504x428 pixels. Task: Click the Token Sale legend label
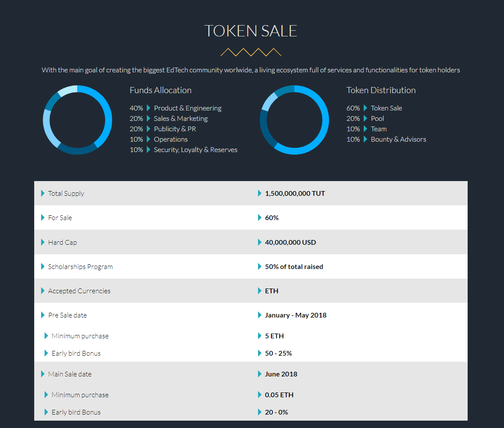386,108
